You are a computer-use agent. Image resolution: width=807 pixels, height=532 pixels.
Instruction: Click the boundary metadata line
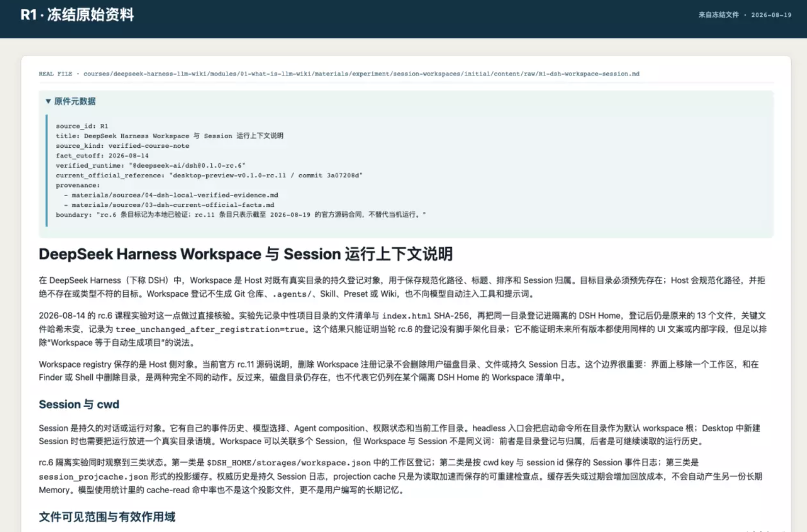(241, 215)
